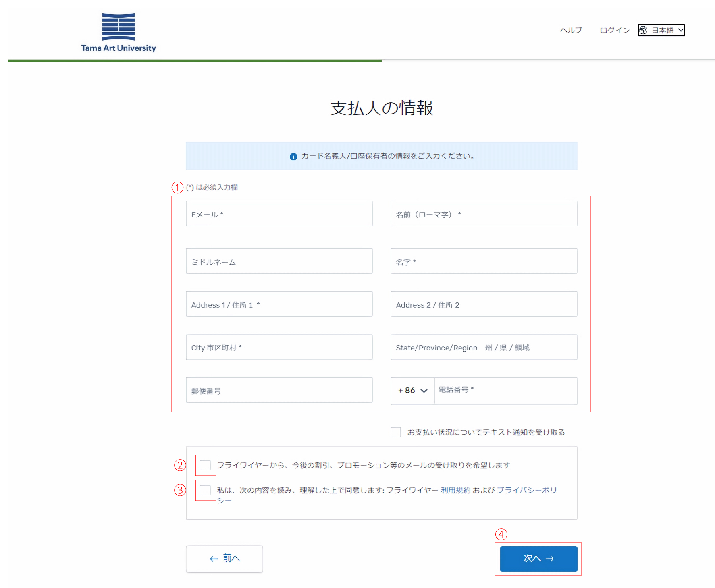Click the 前へ back button
The height and width of the screenshot is (588, 715).
[224, 559]
